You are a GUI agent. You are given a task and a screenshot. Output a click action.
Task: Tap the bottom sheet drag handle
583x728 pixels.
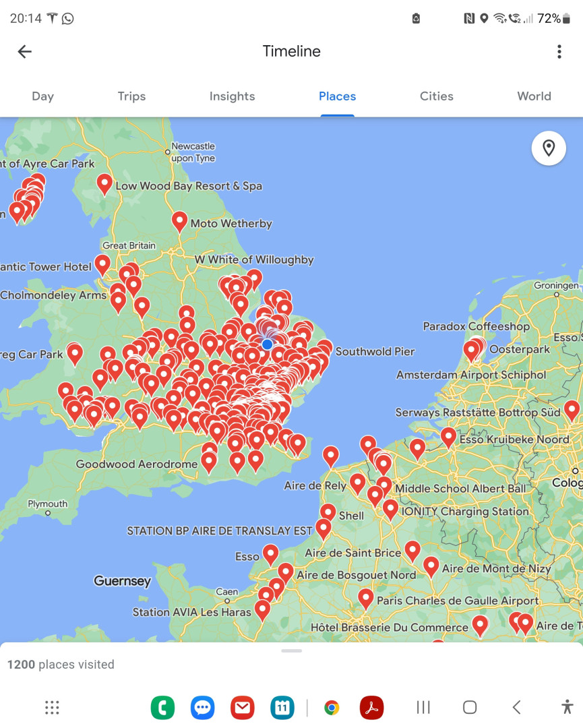click(x=291, y=650)
